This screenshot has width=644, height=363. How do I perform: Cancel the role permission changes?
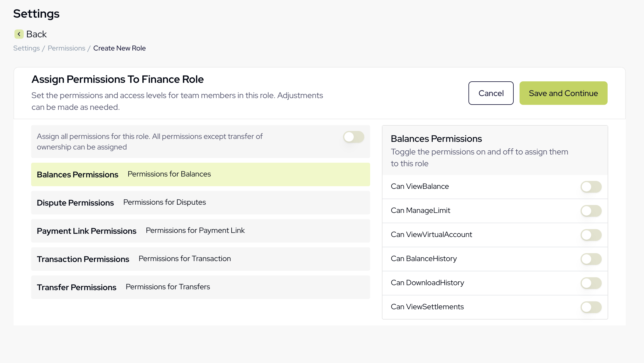[491, 93]
